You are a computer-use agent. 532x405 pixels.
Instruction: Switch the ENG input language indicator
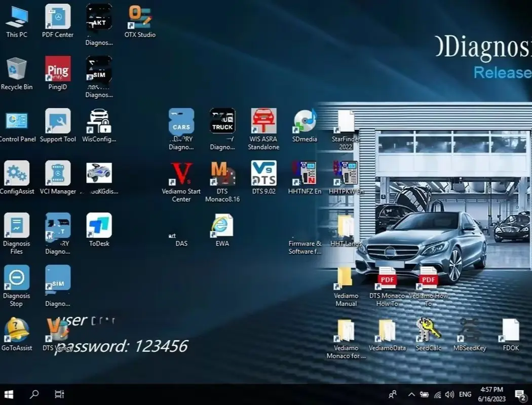[x=465, y=394]
